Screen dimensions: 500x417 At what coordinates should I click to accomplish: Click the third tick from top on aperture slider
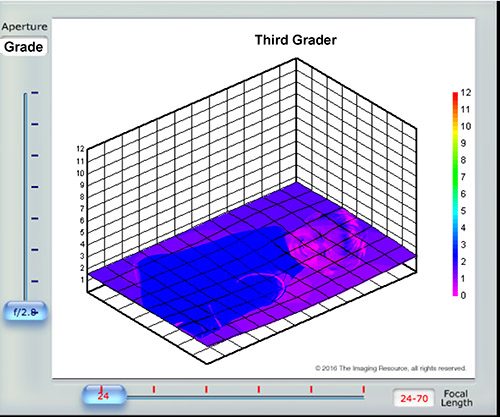point(35,155)
